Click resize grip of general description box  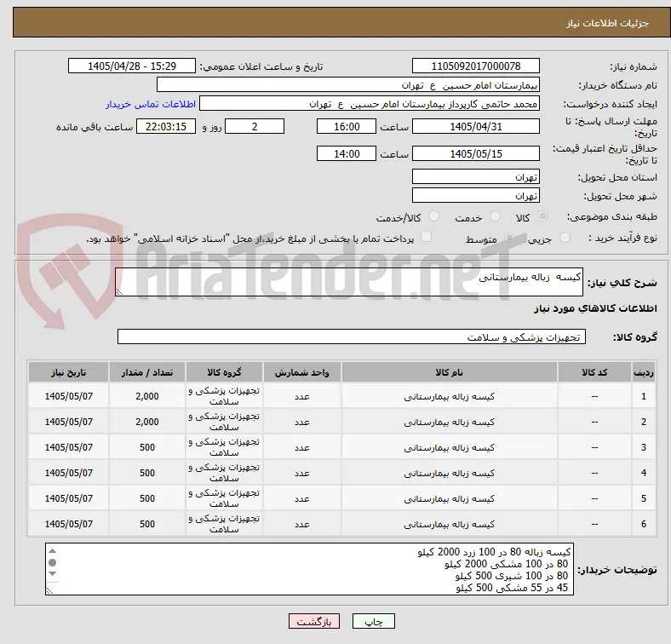tap(119, 291)
